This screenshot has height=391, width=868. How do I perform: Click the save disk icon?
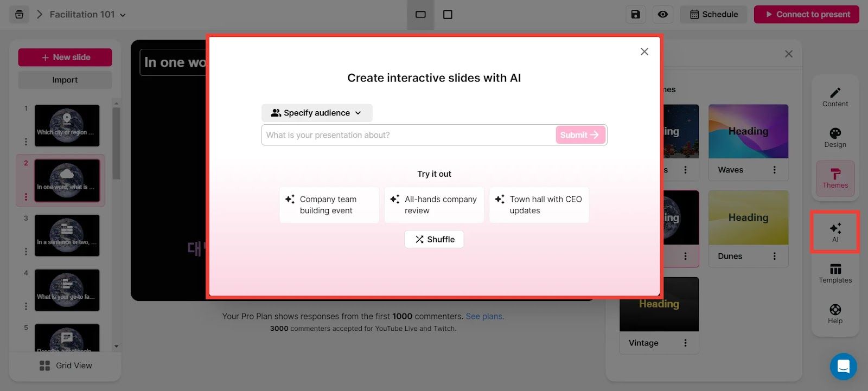[635, 15]
